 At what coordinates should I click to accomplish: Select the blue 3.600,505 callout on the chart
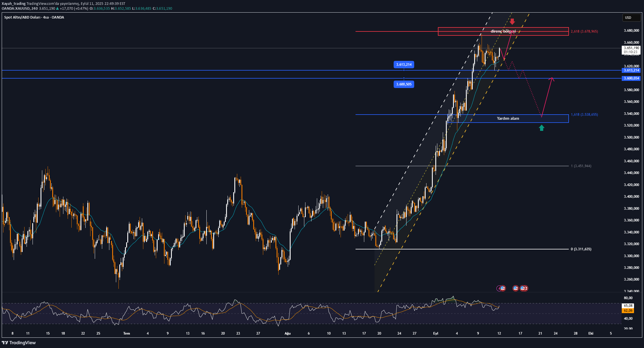(x=404, y=84)
